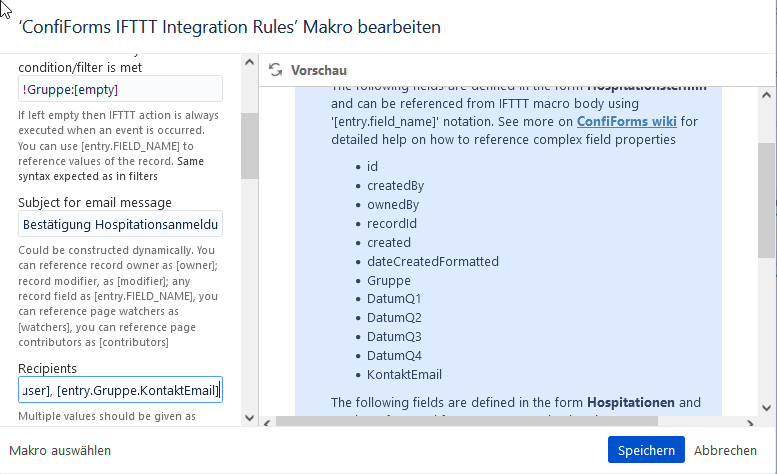Click the refresh preview icon beside Vorschau
The width and height of the screenshot is (777, 474).
(x=276, y=70)
